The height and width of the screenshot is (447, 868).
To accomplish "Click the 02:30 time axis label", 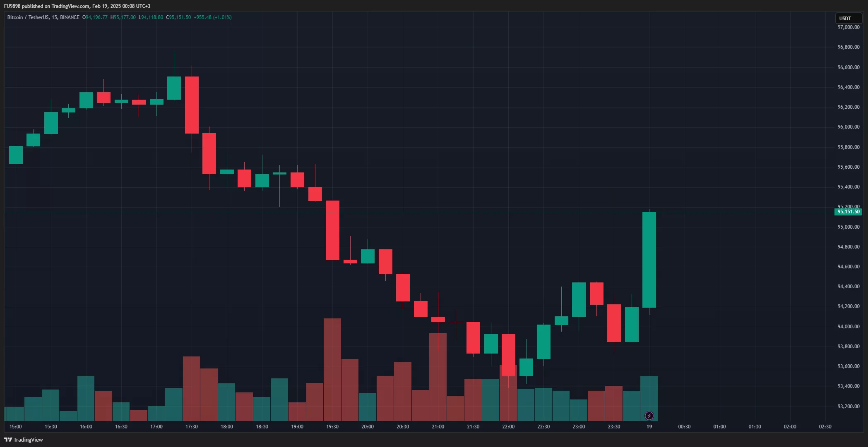I will point(825,426).
